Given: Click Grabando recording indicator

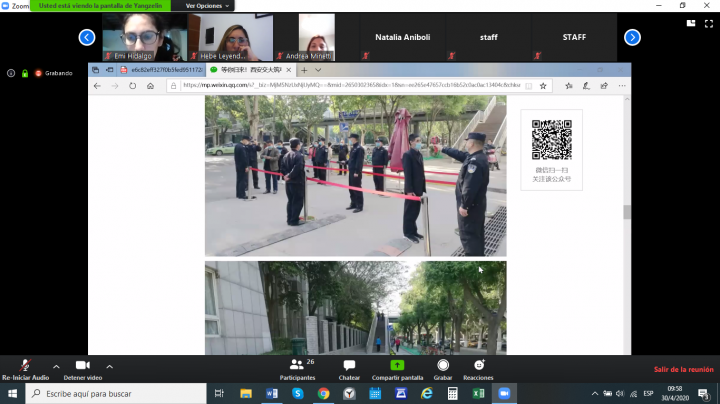Looking at the screenshot, I should (54, 73).
